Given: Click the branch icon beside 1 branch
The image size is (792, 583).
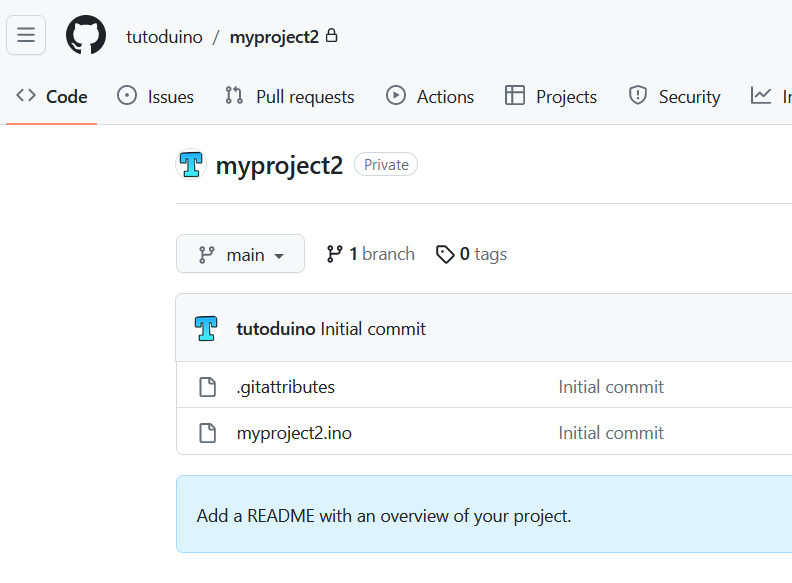Looking at the screenshot, I should (x=334, y=254).
